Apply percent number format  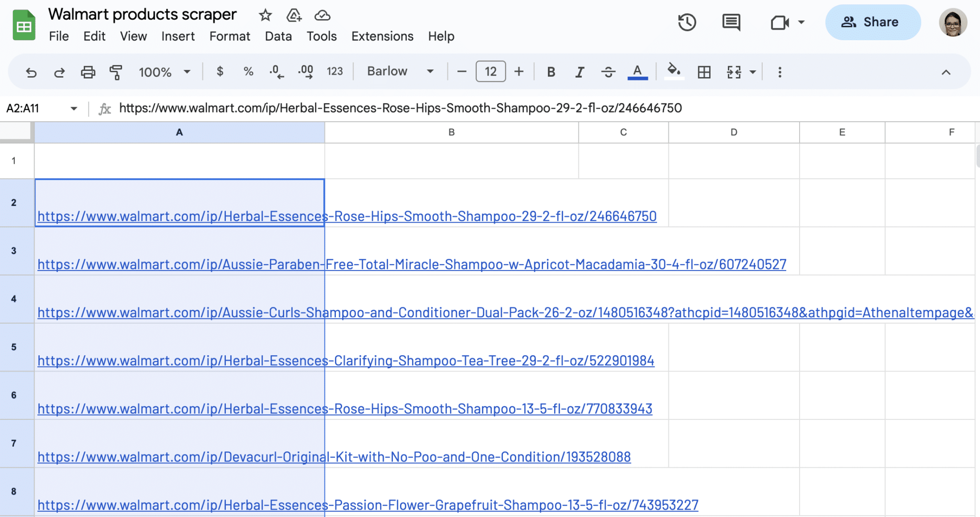248,72
